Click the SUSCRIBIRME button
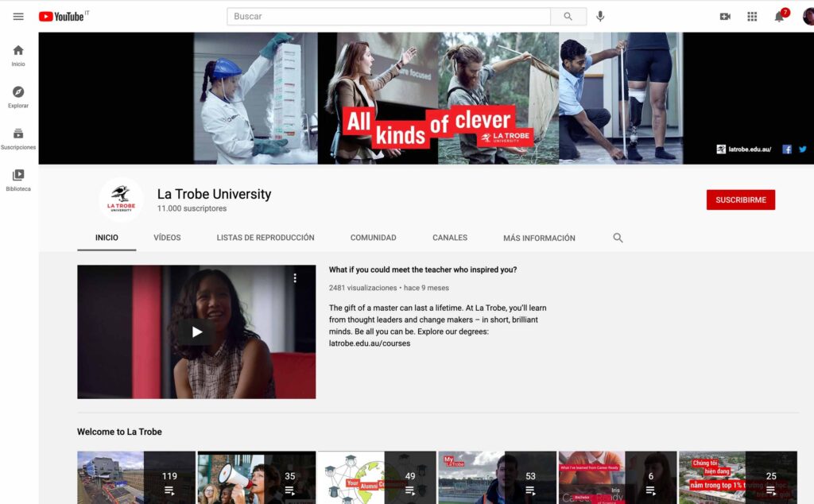814x504 pixels. click(x=740, y=200)
